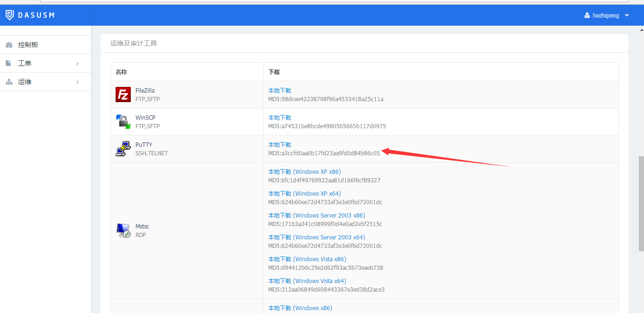Open the hezhipeng account dropdown arrow

tap(626, 16)
